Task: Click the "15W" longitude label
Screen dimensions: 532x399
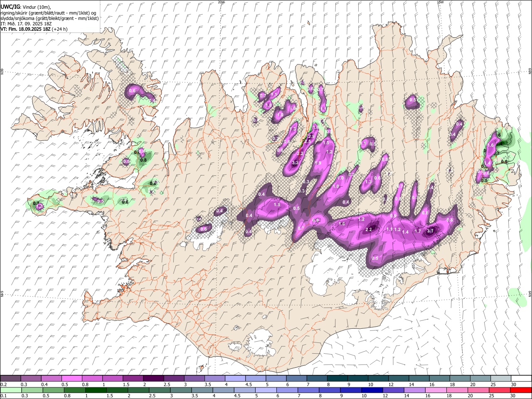Action: click(x=440, y=2)
